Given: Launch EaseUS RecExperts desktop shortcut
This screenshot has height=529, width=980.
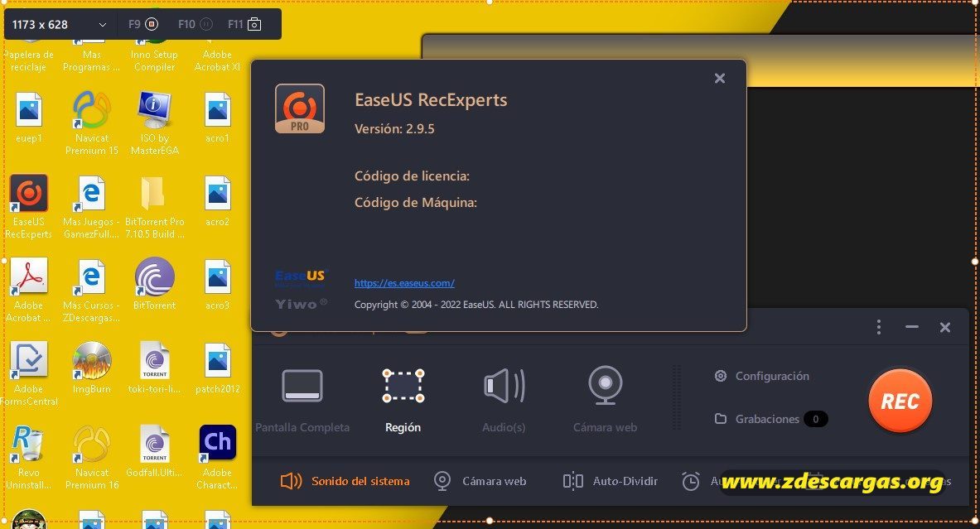Looking at the screenshot, I should (x=29, y=206).
